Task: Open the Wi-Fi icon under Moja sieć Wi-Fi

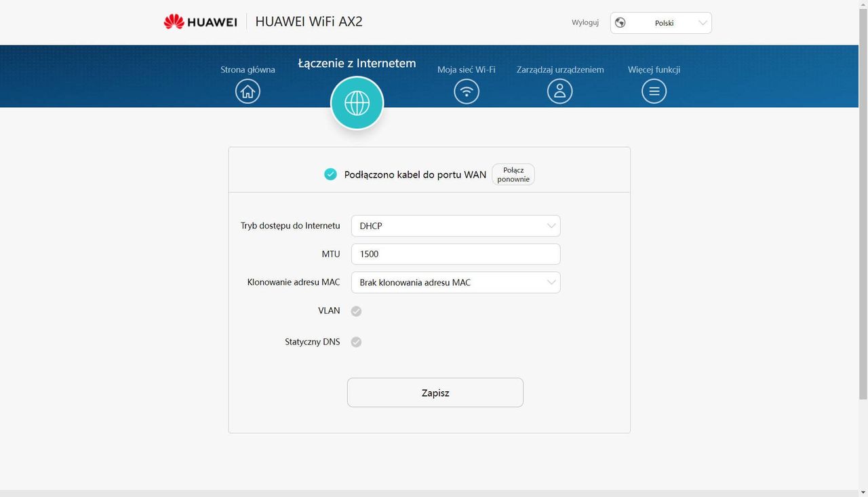Action: 467,91
